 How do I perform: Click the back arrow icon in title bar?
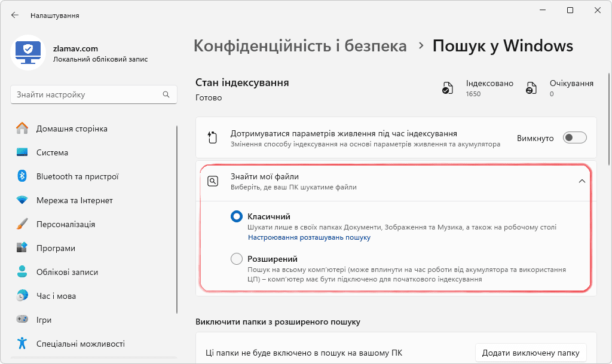pyautogui.click(x=15, y=15)
